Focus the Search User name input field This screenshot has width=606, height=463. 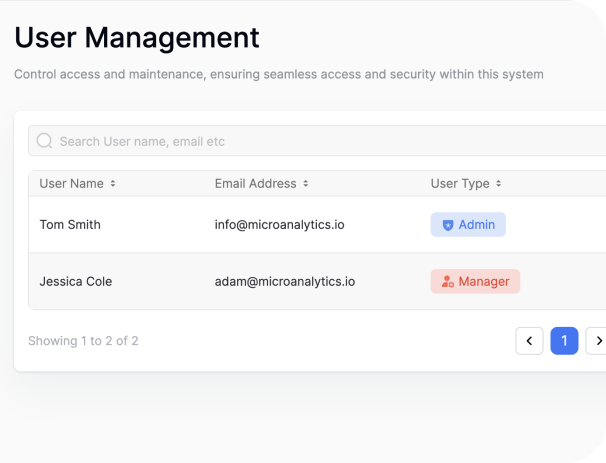pos(317,141)
